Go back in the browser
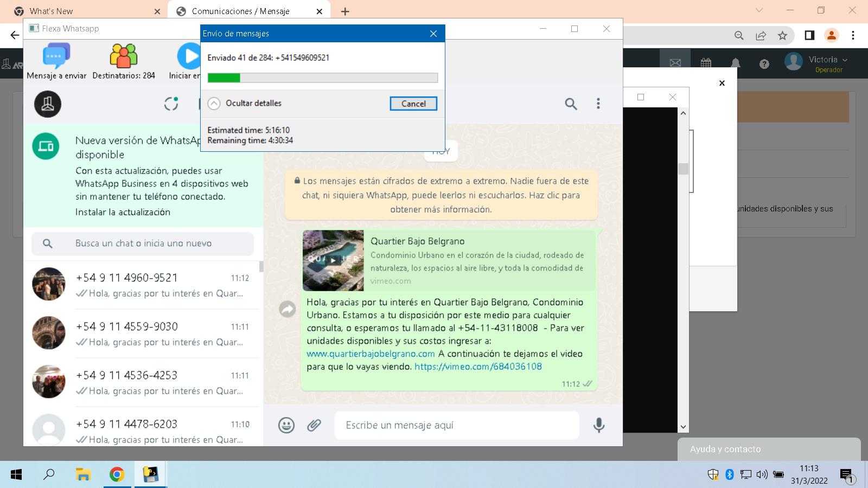 point(15,35)
